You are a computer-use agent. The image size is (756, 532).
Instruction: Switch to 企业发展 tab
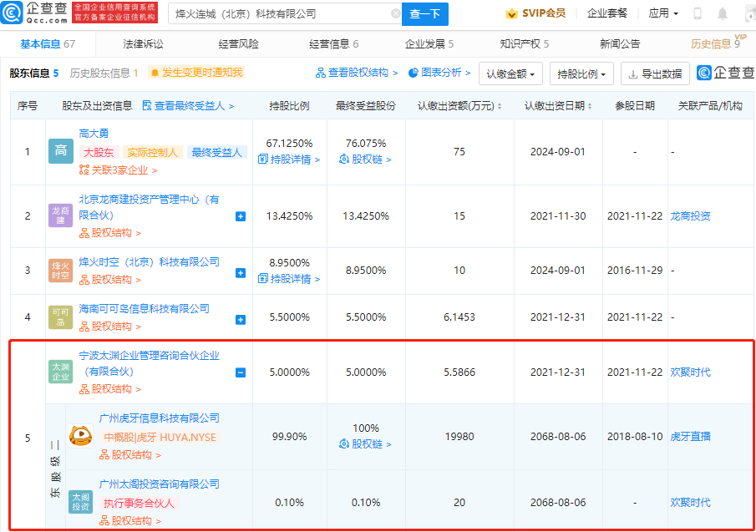(x=429, y=44)
